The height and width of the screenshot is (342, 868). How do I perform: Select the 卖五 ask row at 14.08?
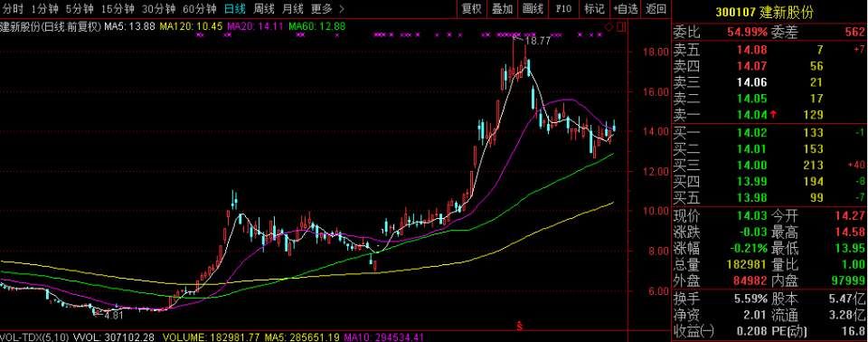click(769, 51)
